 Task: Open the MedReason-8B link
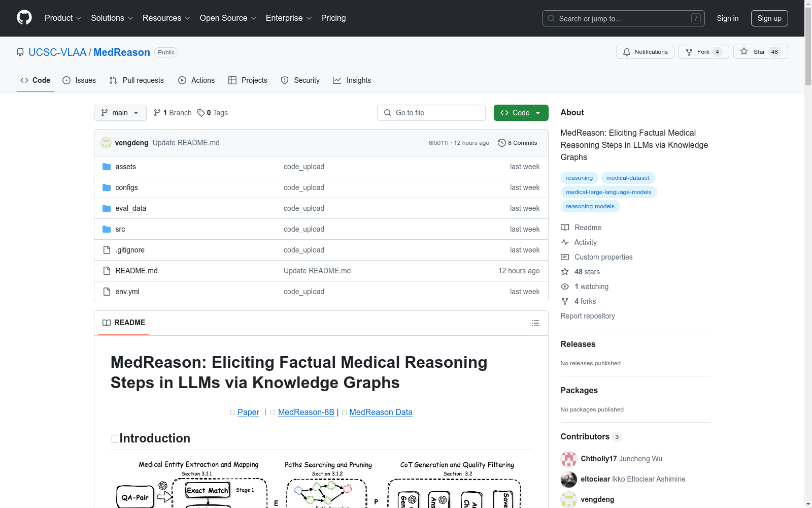tap(306, 412)
